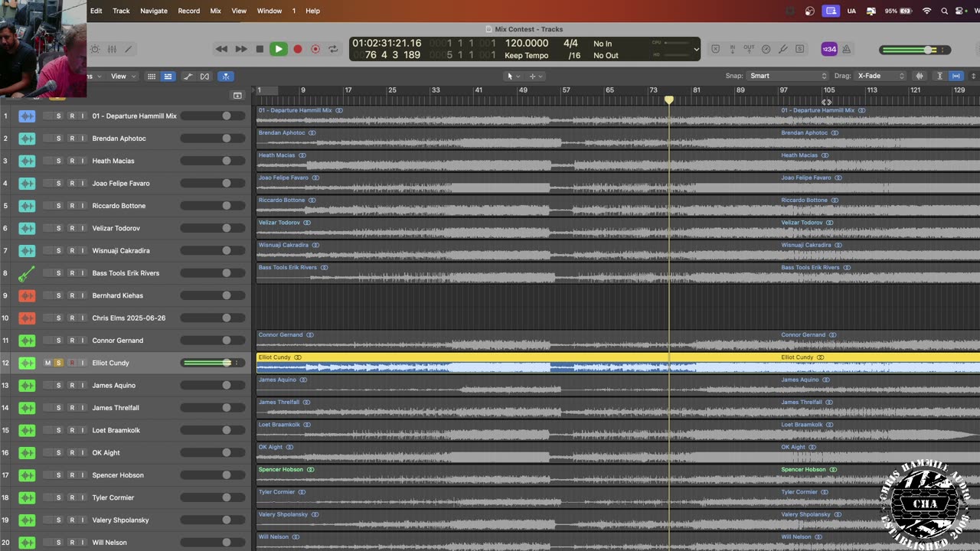The height and width of the screenshot is (551, 980).
Task: Open macOS Spotlight search
Action: (x=944, y=11)
